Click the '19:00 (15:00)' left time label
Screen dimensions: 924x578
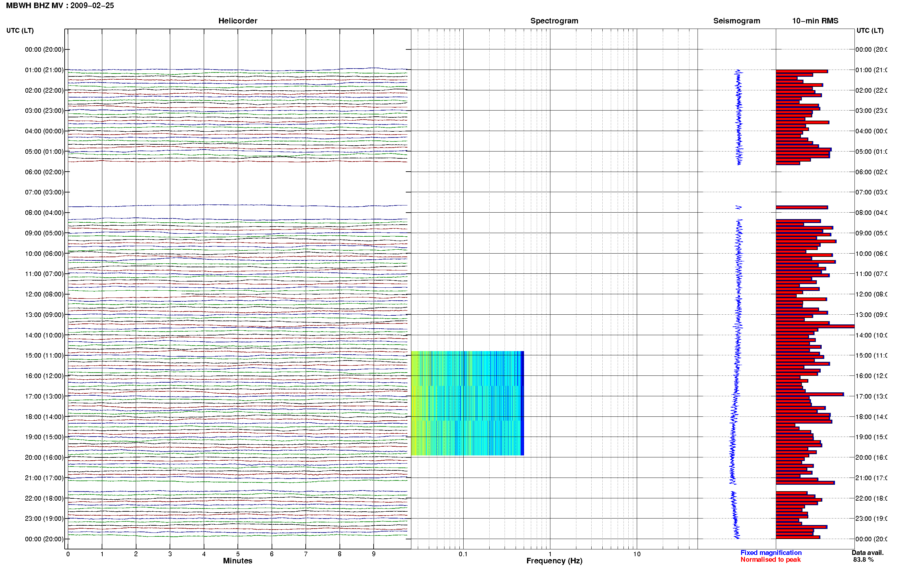click(x=44, y=437)
